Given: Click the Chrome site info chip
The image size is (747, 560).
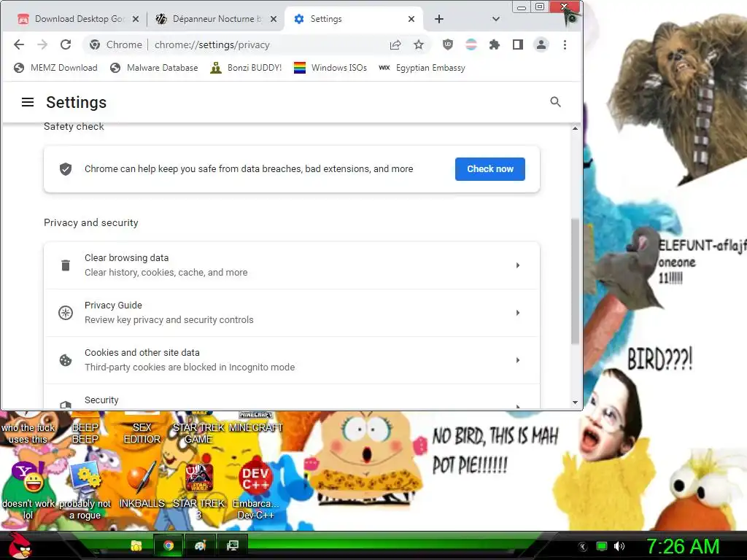Looking at the screenshot, I should 116,44.
